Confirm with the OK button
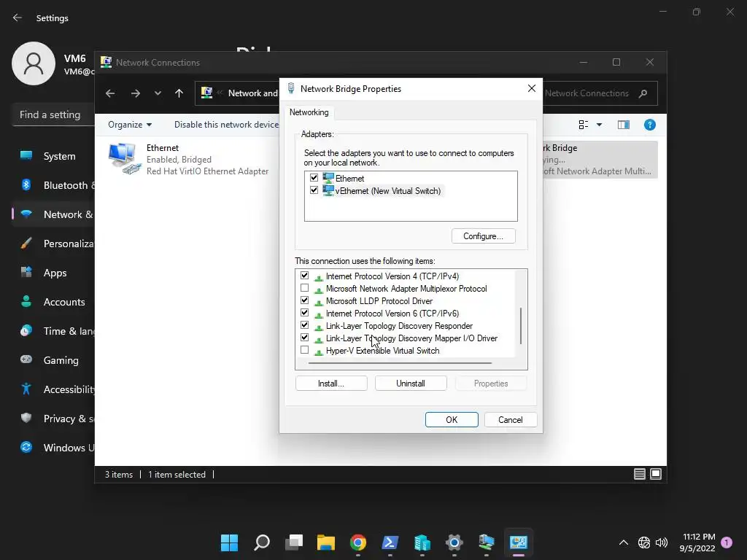 452,419
